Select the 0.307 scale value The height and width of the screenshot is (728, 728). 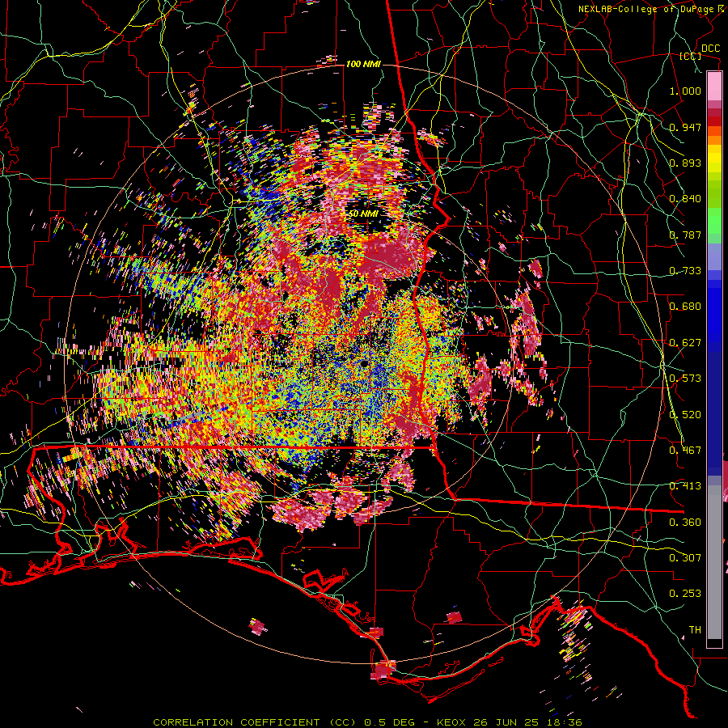pyautogui.click(x=685, y=558)
